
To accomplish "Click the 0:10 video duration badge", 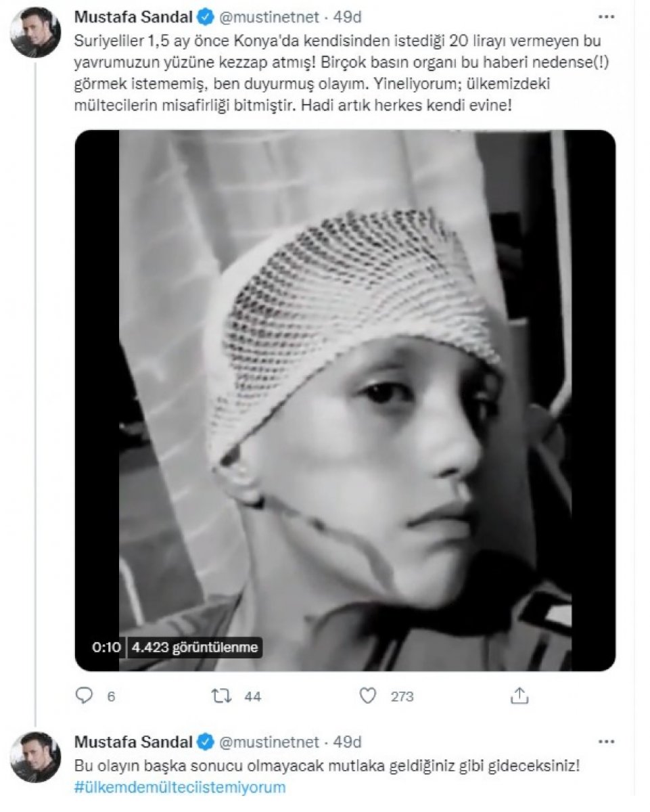I will tap(106, 647).
